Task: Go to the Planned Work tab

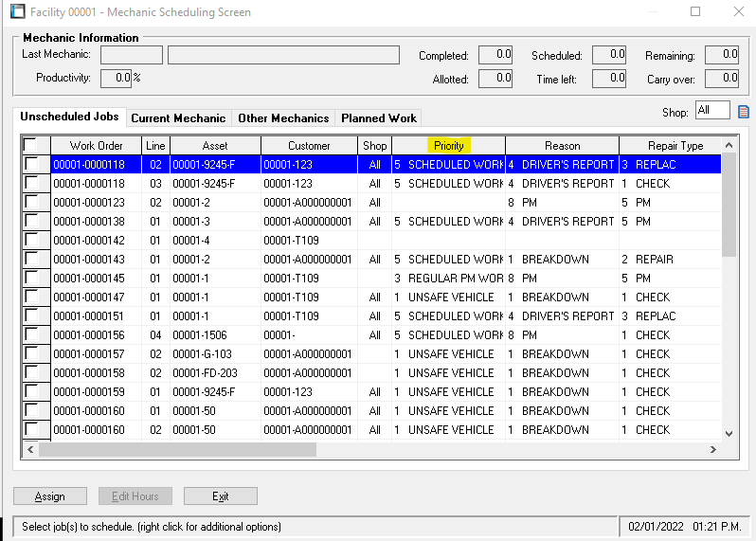Action: [x=379, y=118]
